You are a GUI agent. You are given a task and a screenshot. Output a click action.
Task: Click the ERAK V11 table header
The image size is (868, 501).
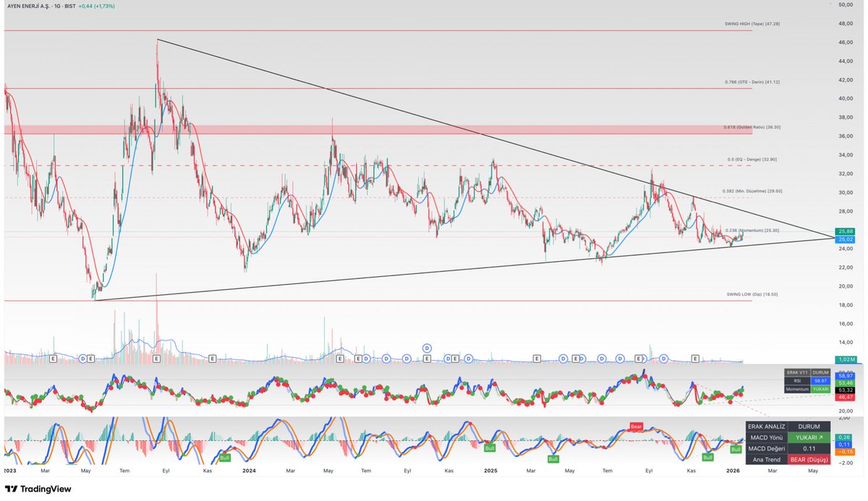[x=797, y=372]
